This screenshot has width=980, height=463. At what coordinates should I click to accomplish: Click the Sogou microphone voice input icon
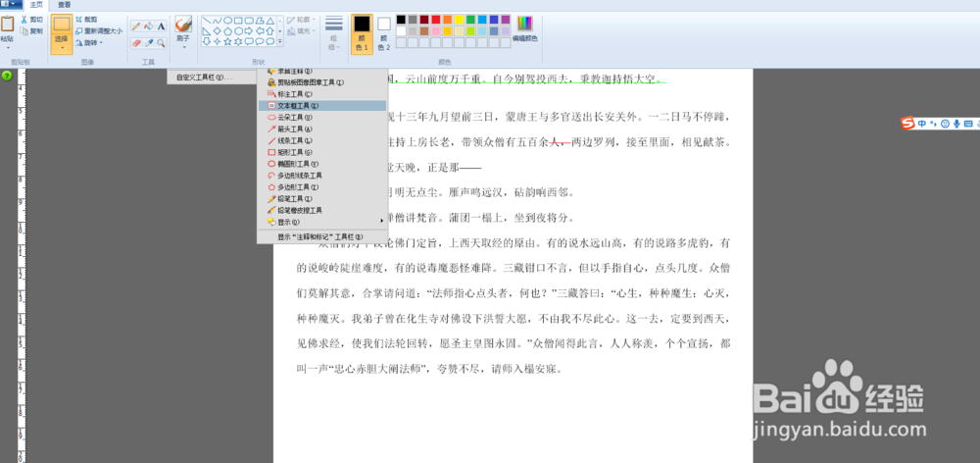point(956,124)
